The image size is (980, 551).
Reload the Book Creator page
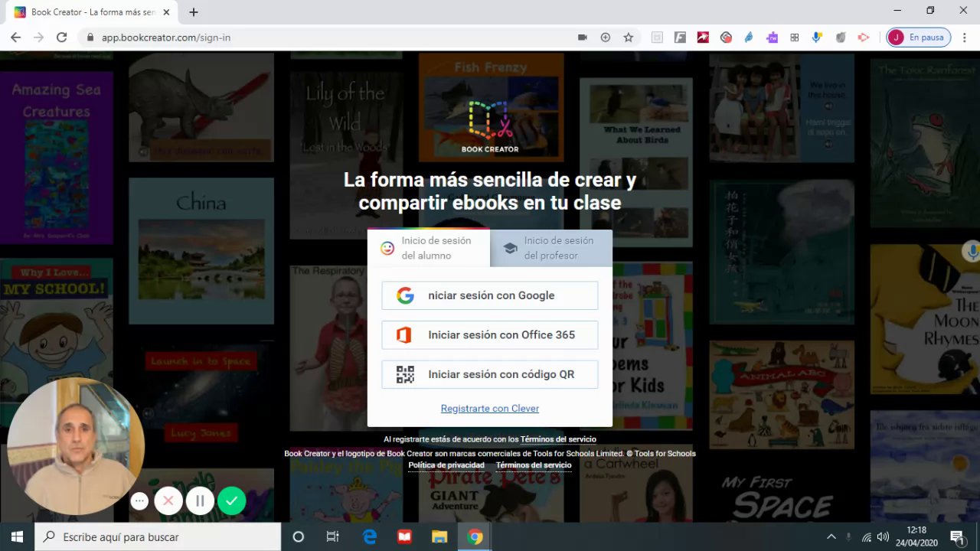click(62, 37)
